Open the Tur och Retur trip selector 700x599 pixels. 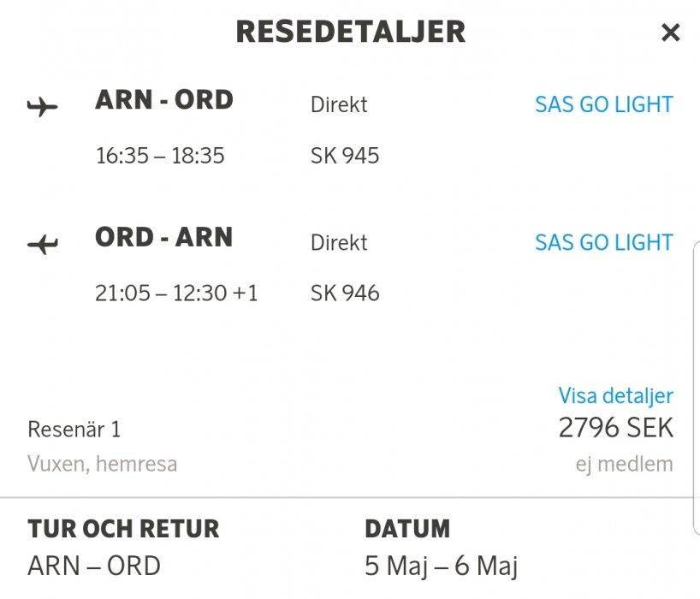[123, 529]
